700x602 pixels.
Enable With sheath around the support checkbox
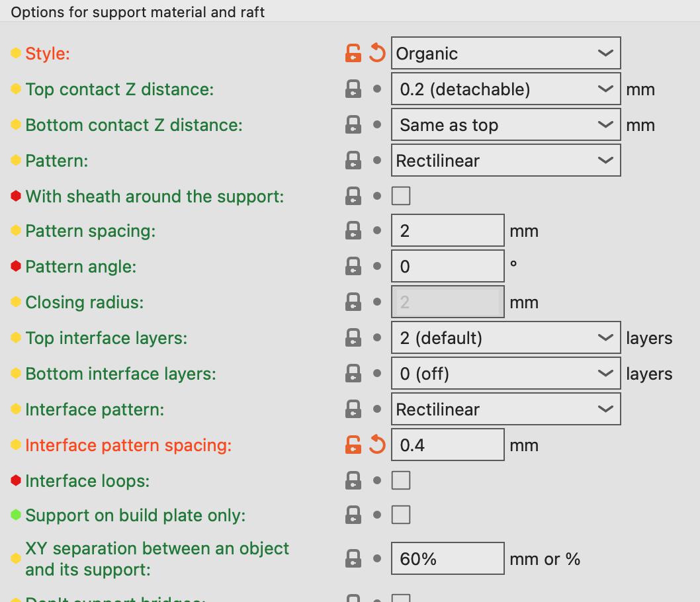pos(401,196)
